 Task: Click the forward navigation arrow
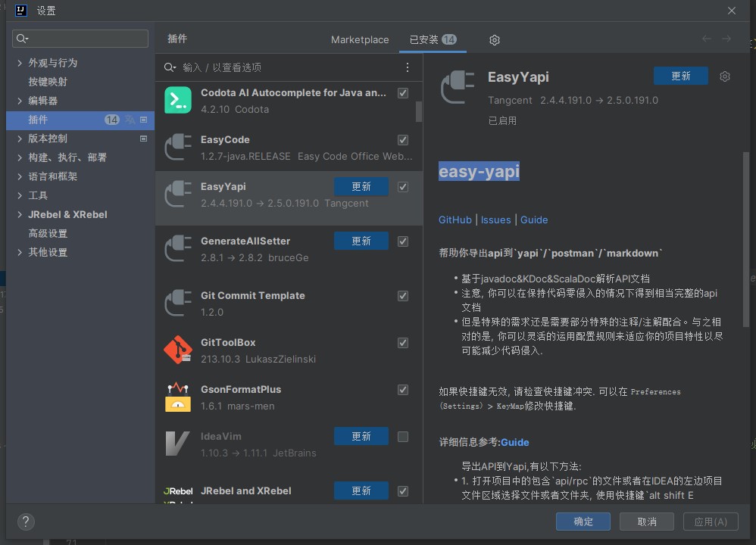click(x=726, y=39)
